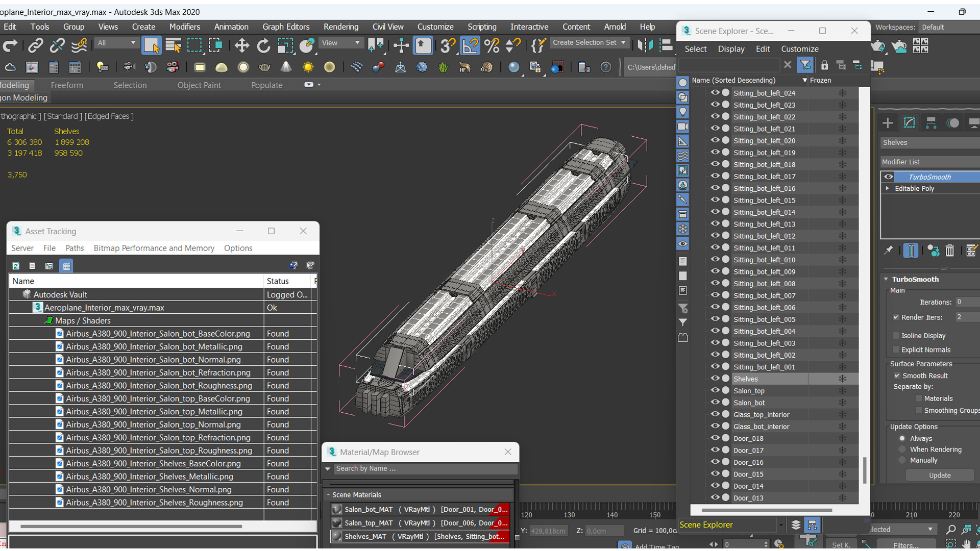Click the Teapot primitive icon
This screenshot has height=551, width=980.
pyautogui.click(x=264, y=67)
